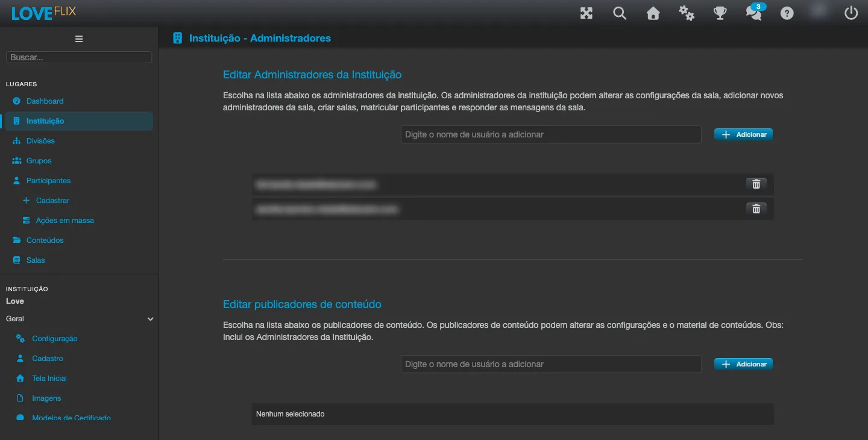Click Adicionar button for content publishers
The height and width of the screenshot is (440, 868).
click(743, 364)
